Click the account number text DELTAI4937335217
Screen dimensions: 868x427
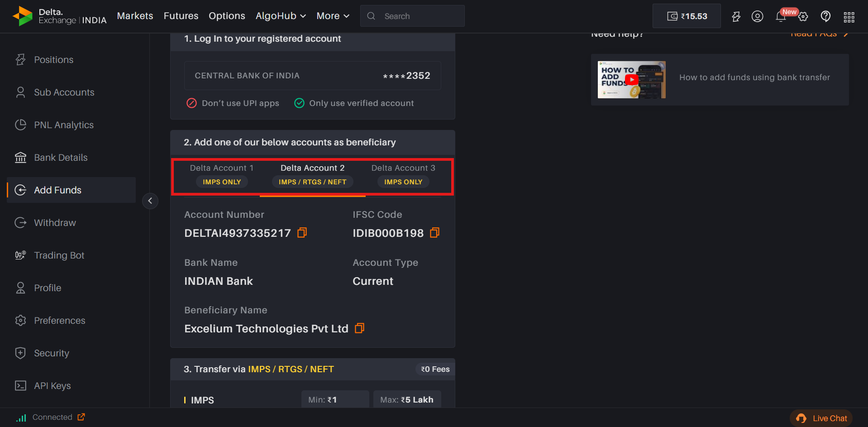(238, 233)
